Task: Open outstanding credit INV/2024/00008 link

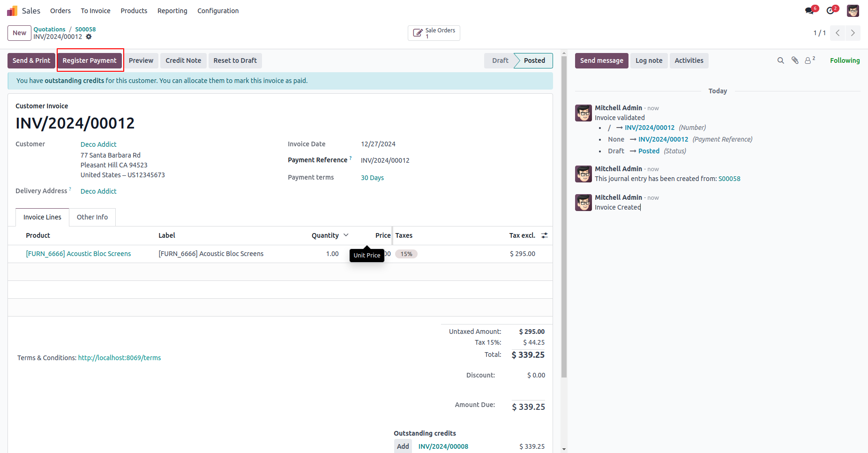Action: (443, 446)
